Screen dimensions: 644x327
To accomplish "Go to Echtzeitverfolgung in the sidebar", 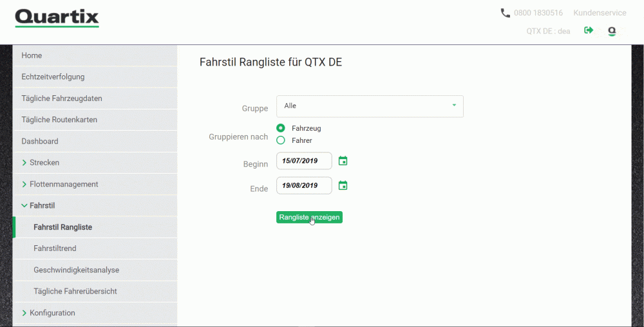I will [x=53, y=77].
